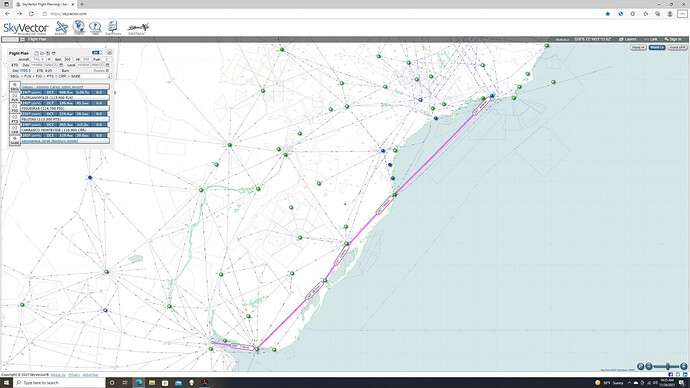This screenshot has height=388, width=690.
Task: Select the FIG waypoint icon
Action: coord(15,108)
